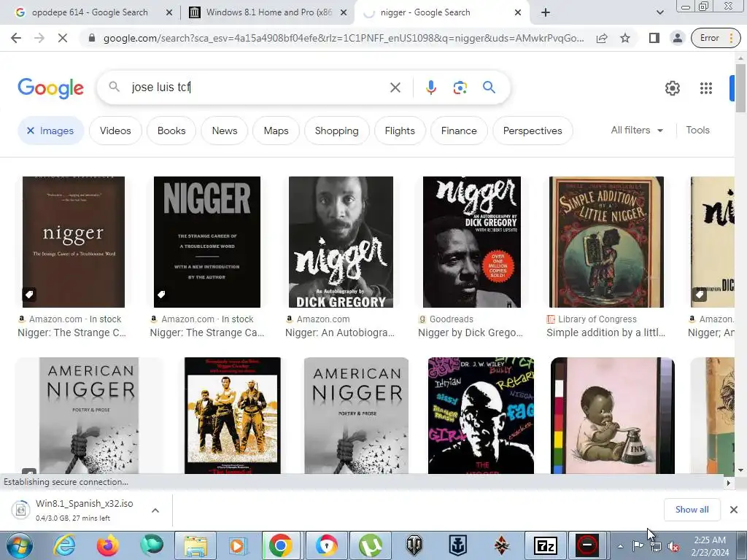This screenshot has width=747, height=560.
Task: Filter results by Books
Action: pyautogui.click(x=171, y=131)
